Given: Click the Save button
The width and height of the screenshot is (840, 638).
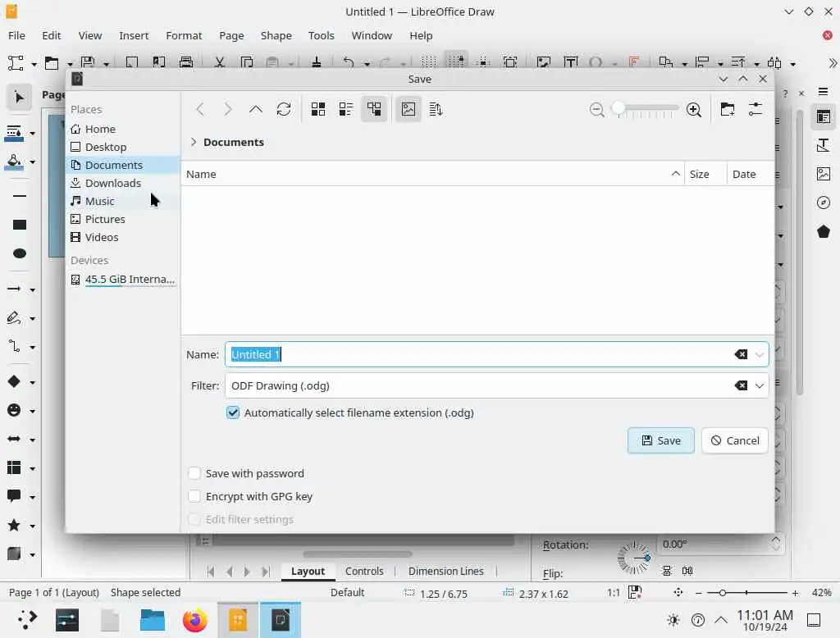Looking at the screenshot, I should tap(660, 441).
